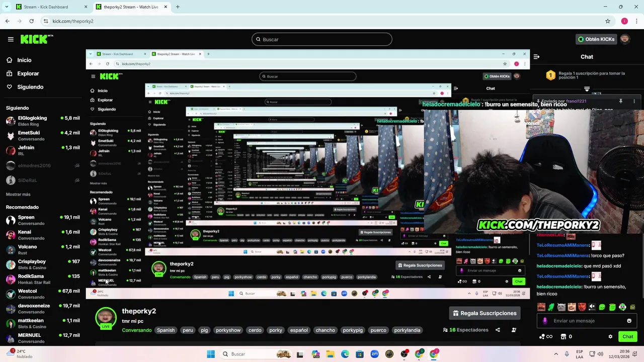Click the muted speaker emote
This screenshot has height=362, width=644.
tap(592, 307)
